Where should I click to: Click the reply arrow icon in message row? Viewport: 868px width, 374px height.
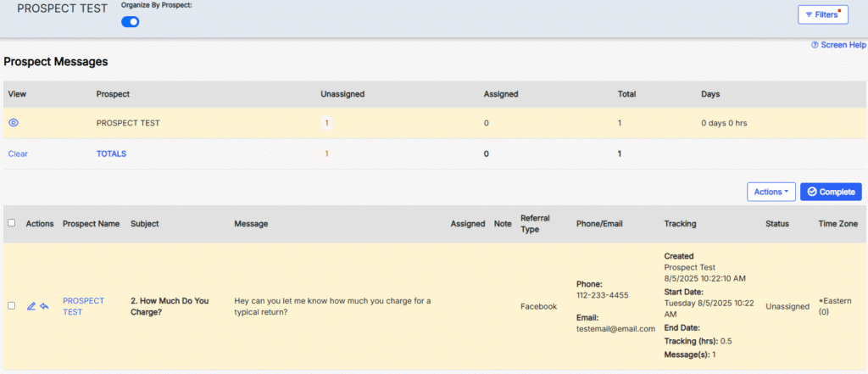(x=44, y=306)
